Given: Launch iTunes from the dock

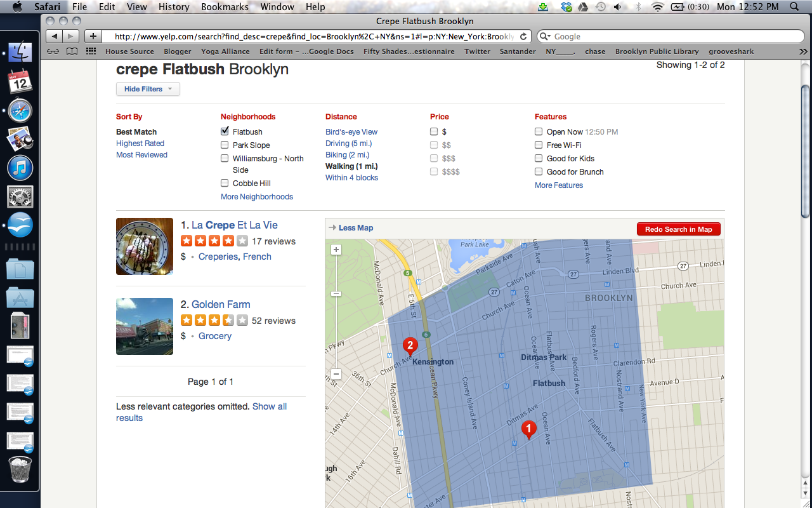Looking at the screenshot, I should pos(20,168).
